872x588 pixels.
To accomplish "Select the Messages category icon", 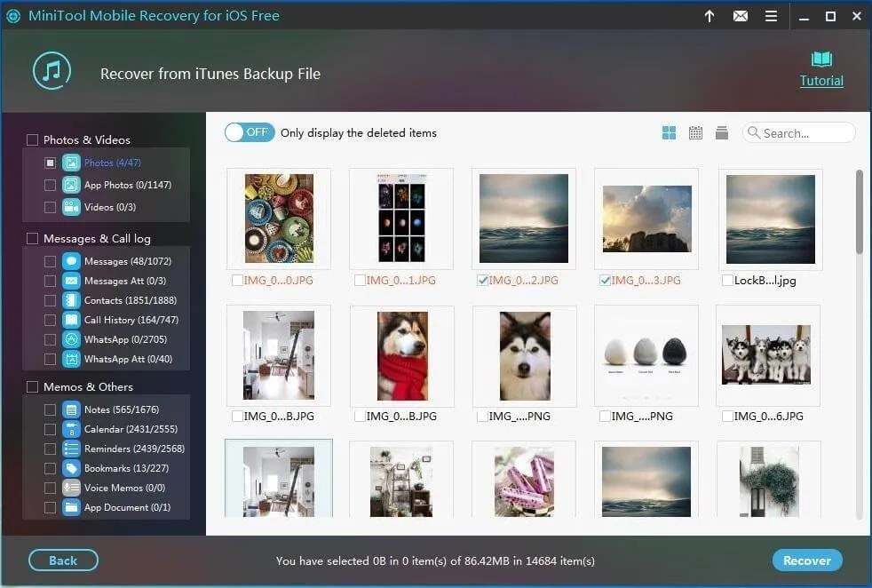I will click(71, 261).
